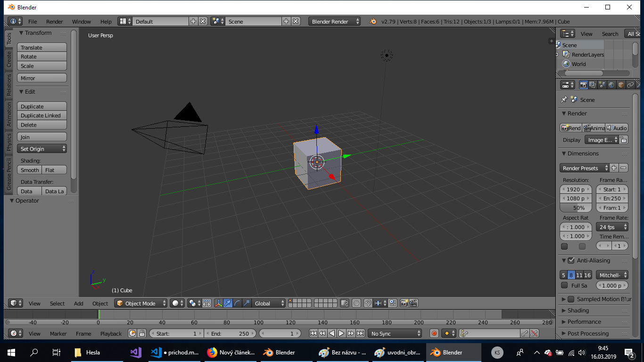Viewport: 644px width, 362px height.
Task: Open the Object properties cube icon
Action: click(x=620, y=84)
